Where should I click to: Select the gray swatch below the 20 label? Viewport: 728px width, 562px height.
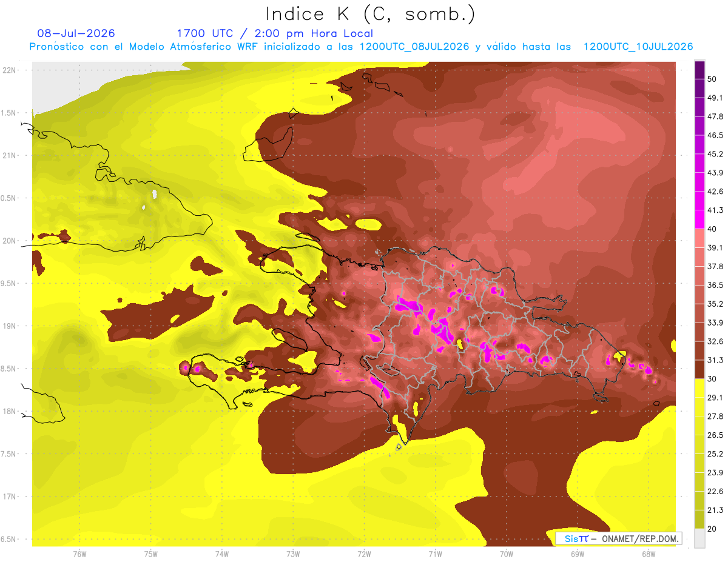click(x=700, y=539)
